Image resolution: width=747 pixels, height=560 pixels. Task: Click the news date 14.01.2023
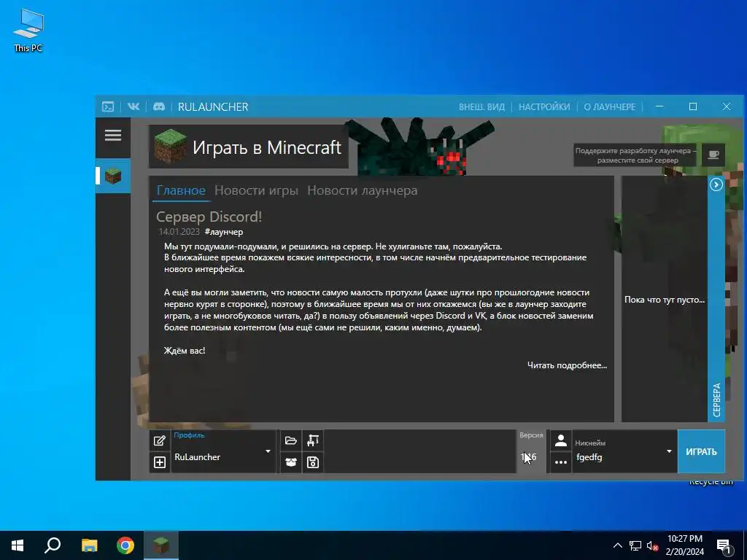point(179,232)
